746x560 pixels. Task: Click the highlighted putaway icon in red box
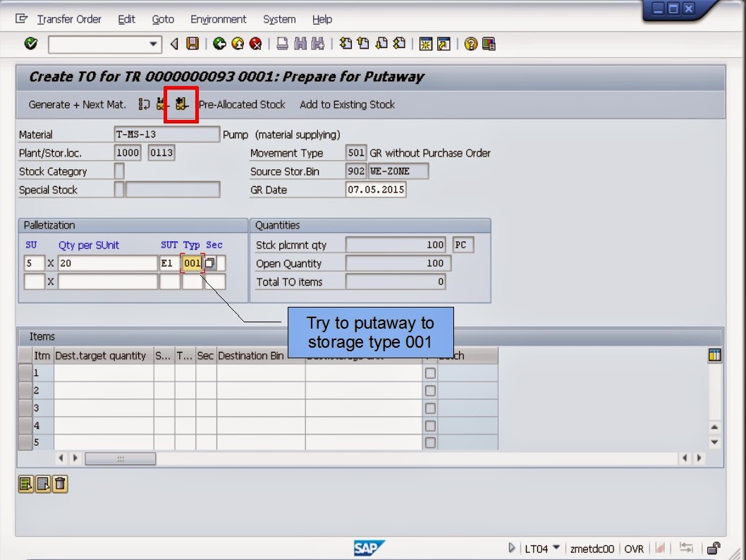click(181, 104)
